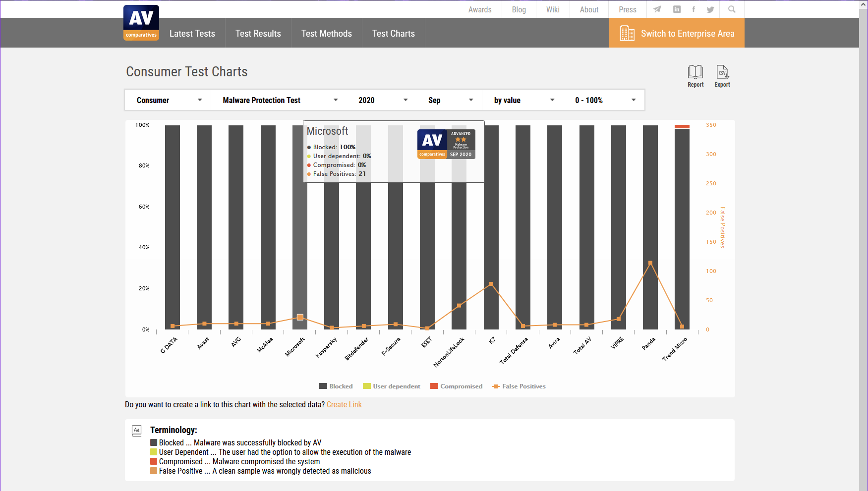Open the Wiki link
Viewport: 868px width, 491px height.
click(553, 9)
